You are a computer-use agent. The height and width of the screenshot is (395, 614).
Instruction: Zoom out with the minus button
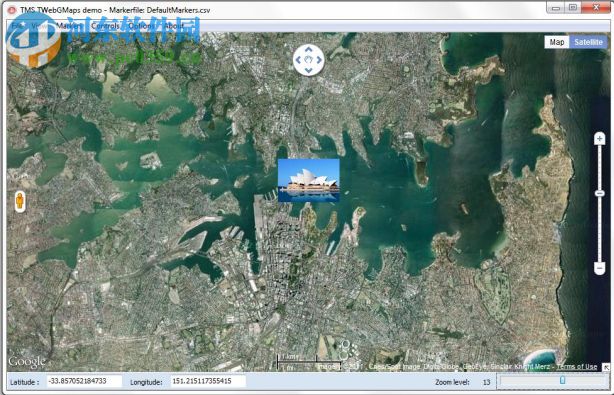point(600,268)
